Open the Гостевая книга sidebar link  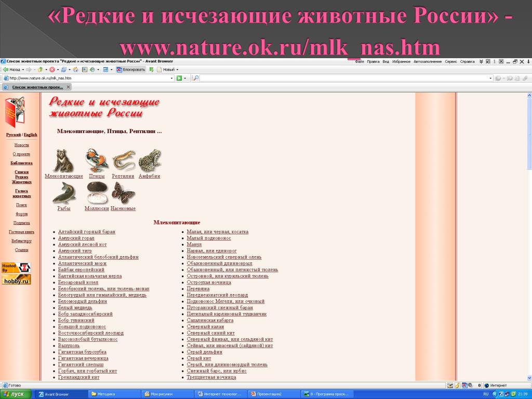pyautogui.click(x=22, y=232)
